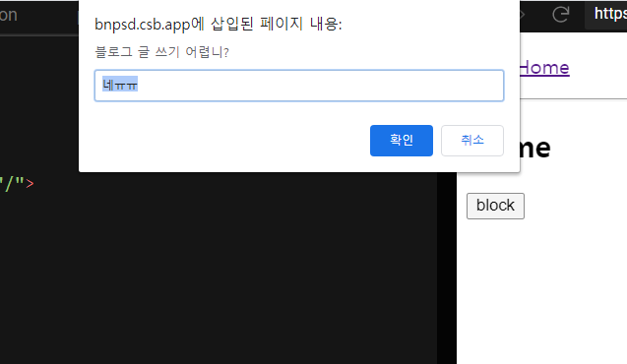Click the prompt message '블로그 글 쓰기 어렵니?'
This screenshot has width=627, height=364.
[x=161, y=52]
